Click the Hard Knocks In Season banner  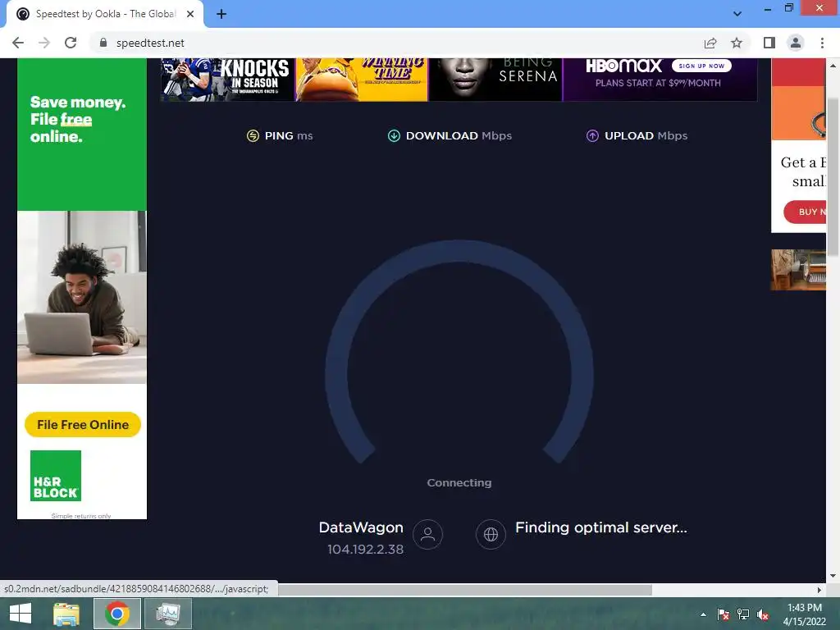(x=228, y=80)
